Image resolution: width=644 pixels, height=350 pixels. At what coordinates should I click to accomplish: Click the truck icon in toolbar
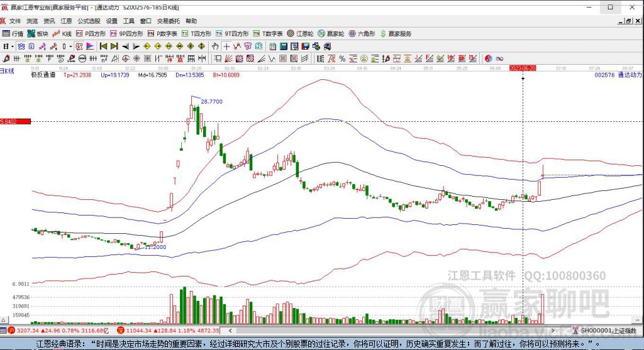coord(327,46)
